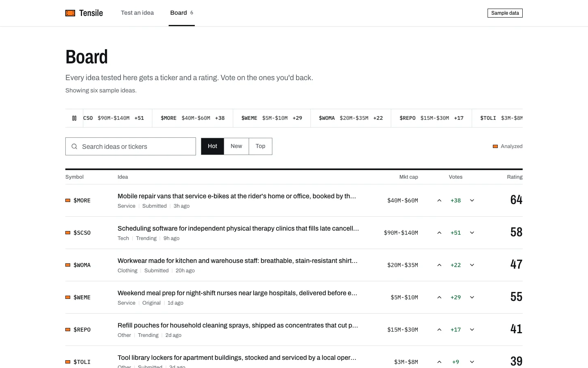The height and width of the screenshot is (368, 588).
Task: Open the Test an idea tab
Action: 137,13
